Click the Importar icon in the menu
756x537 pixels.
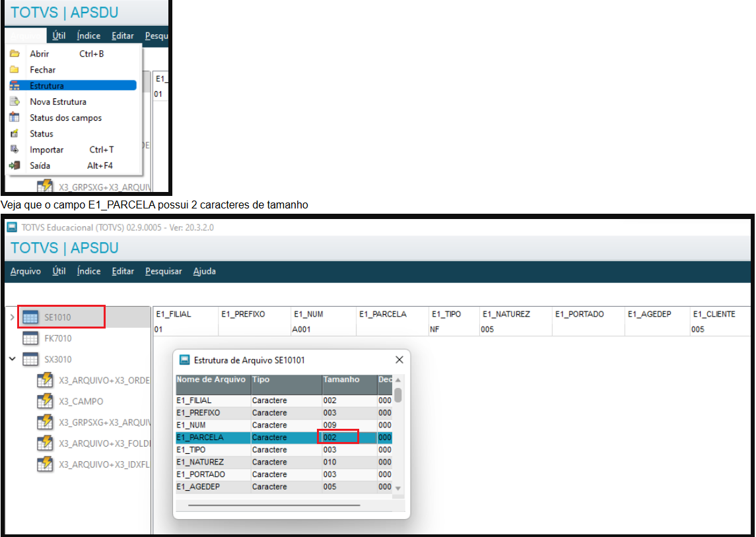(x=15, y=149)
